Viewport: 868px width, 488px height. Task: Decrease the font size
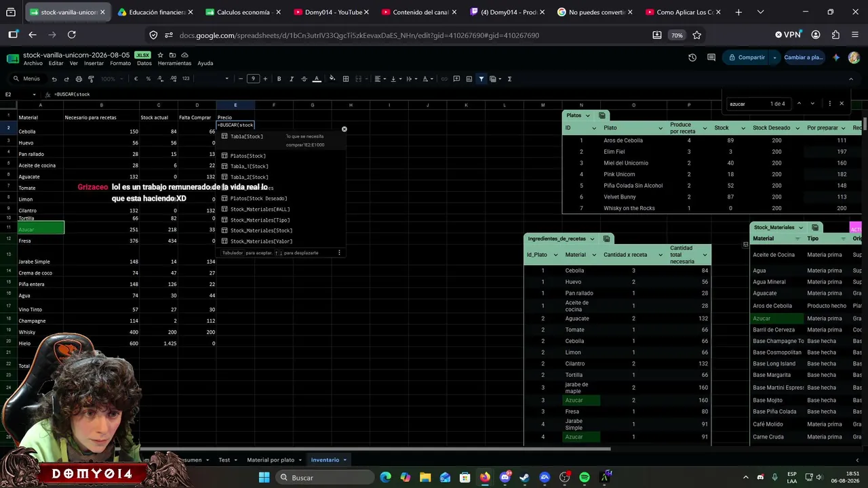241,79
